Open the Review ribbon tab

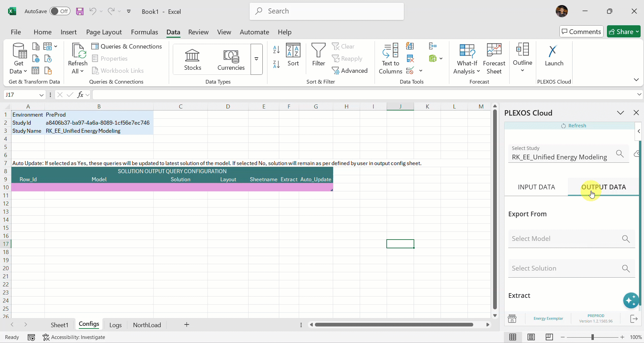click(198, 32)
